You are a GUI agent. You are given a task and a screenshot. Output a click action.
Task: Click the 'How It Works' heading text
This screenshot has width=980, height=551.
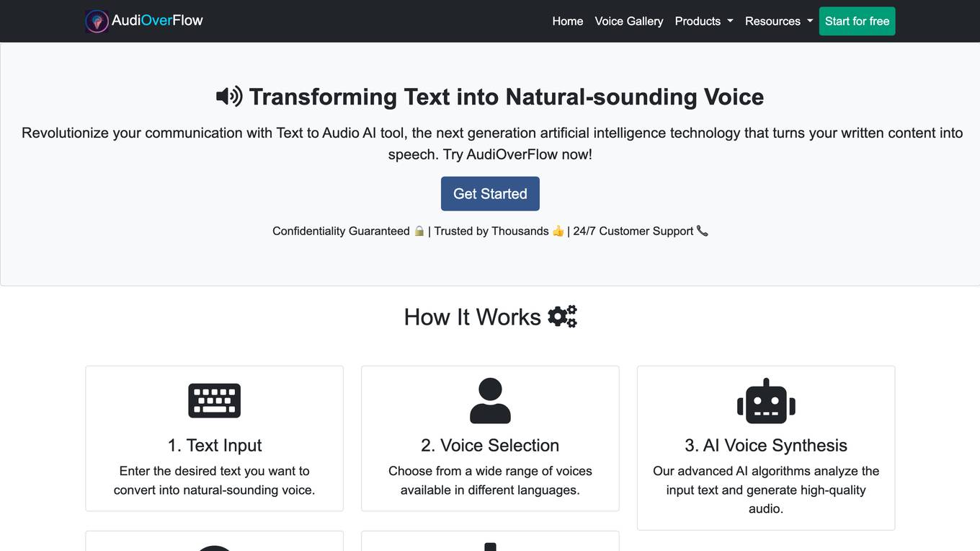point(473,317)
